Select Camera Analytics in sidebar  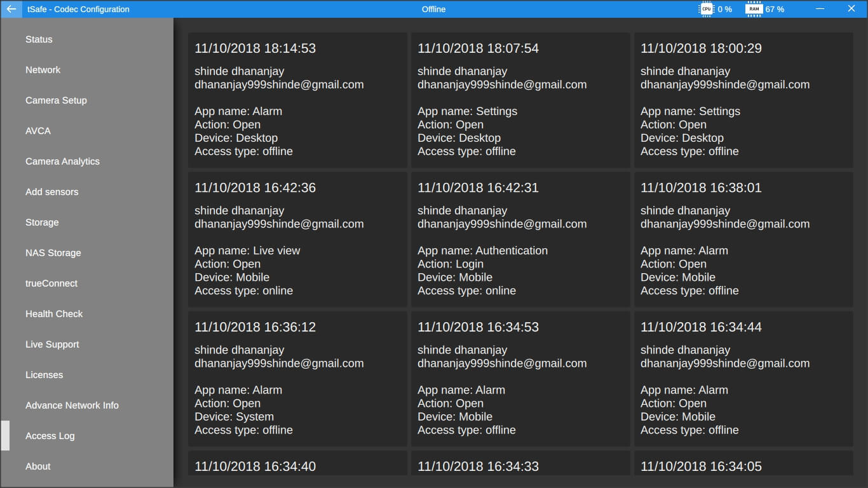coord(62,161)
